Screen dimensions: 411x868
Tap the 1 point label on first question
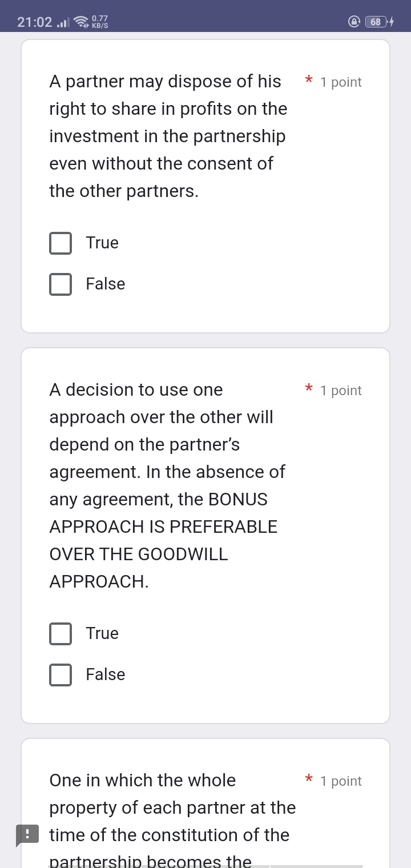click(x=341, y=82)
